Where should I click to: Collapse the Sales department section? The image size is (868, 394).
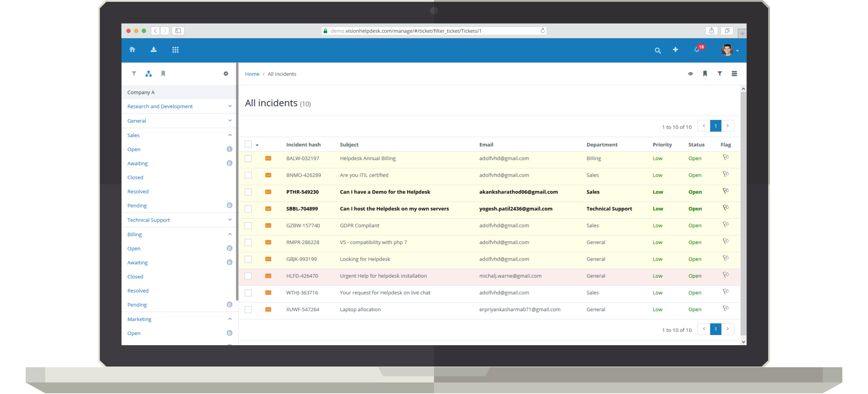click(230, 135)
